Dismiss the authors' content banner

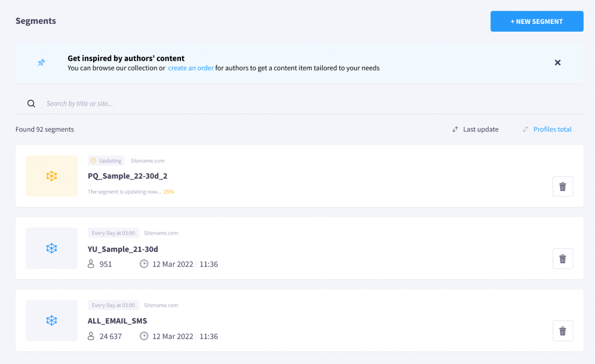(557, 63)
